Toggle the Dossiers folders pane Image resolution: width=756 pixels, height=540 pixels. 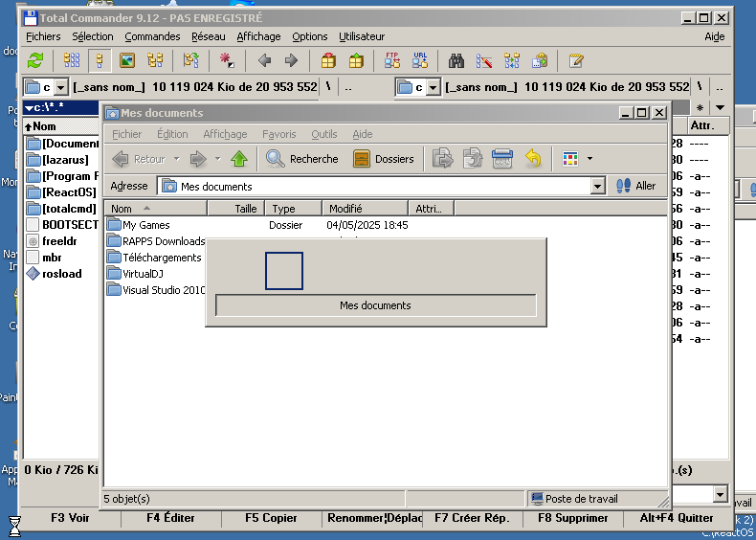[384, 159]
